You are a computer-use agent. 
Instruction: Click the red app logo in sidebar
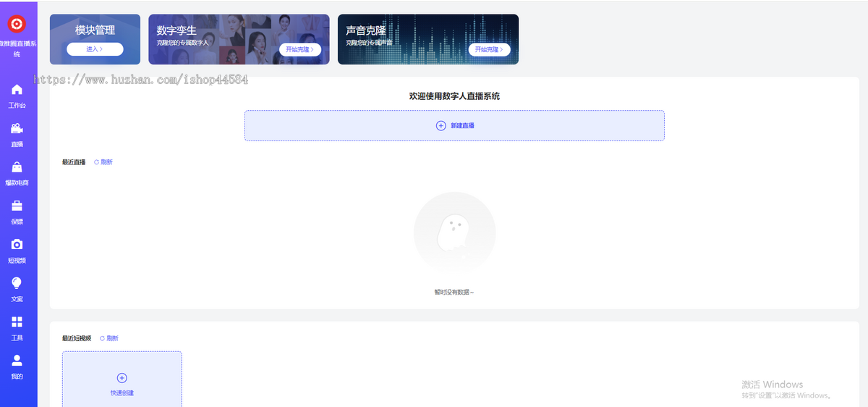pos(17,25)
